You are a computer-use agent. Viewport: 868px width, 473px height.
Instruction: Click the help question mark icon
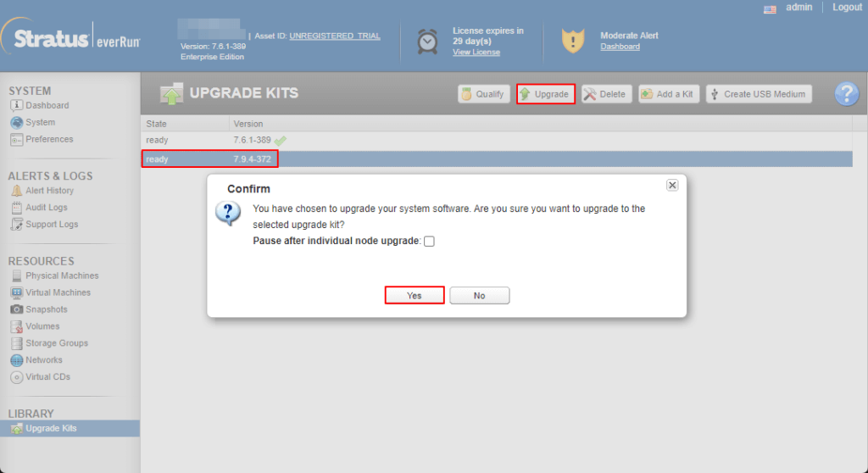[847, 93]
